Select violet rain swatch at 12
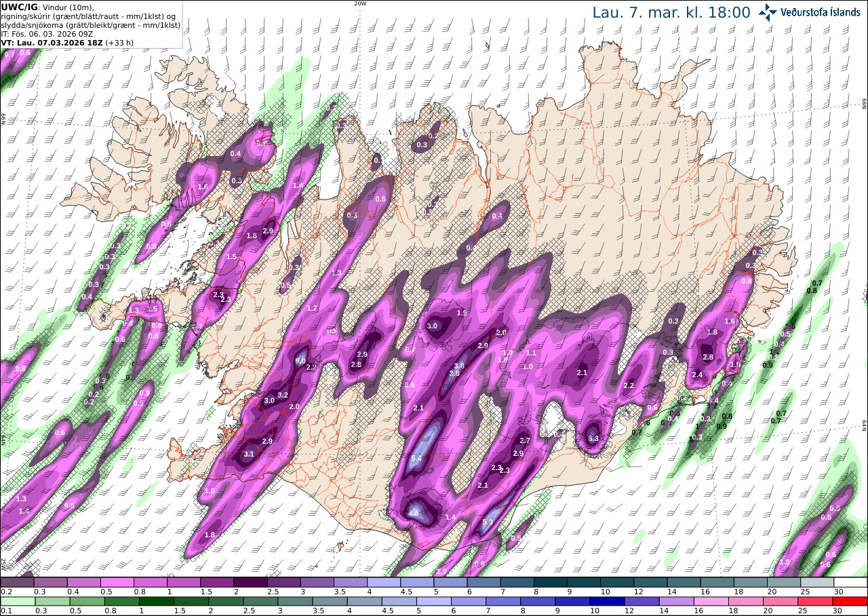This screenshot has height=616, width=868. coord(641,601)
